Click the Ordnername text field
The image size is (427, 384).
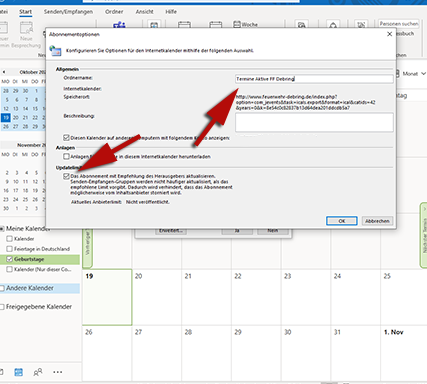(314, 79)
